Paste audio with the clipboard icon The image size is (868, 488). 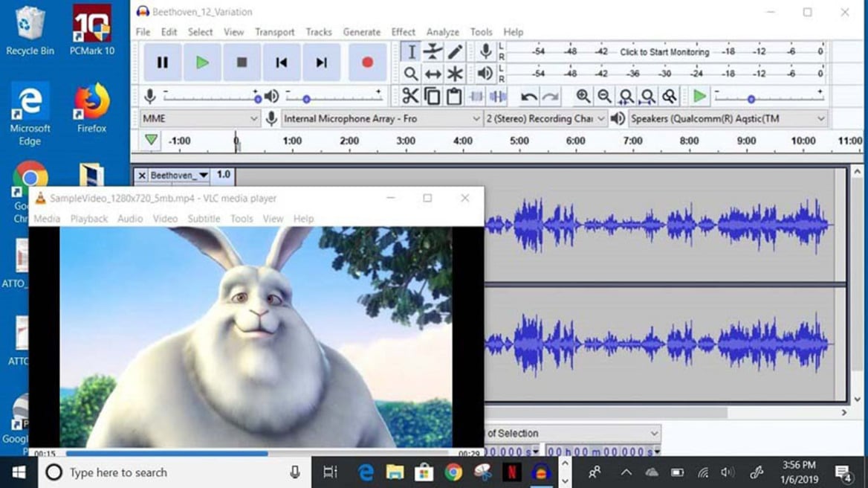click(x=454, y=97)
